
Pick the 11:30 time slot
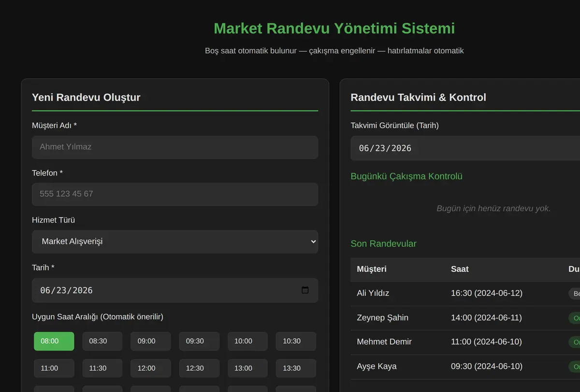(102, 368)
